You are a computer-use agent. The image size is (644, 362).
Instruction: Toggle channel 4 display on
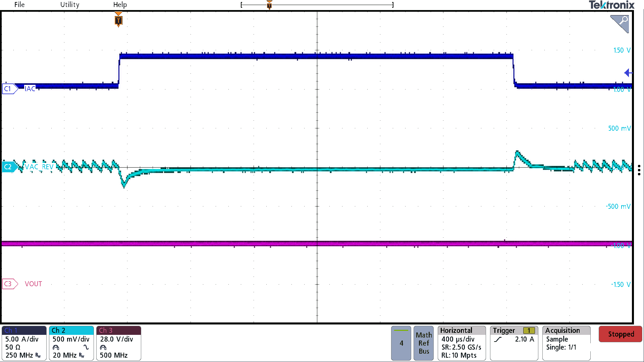(x=401, y=343)
